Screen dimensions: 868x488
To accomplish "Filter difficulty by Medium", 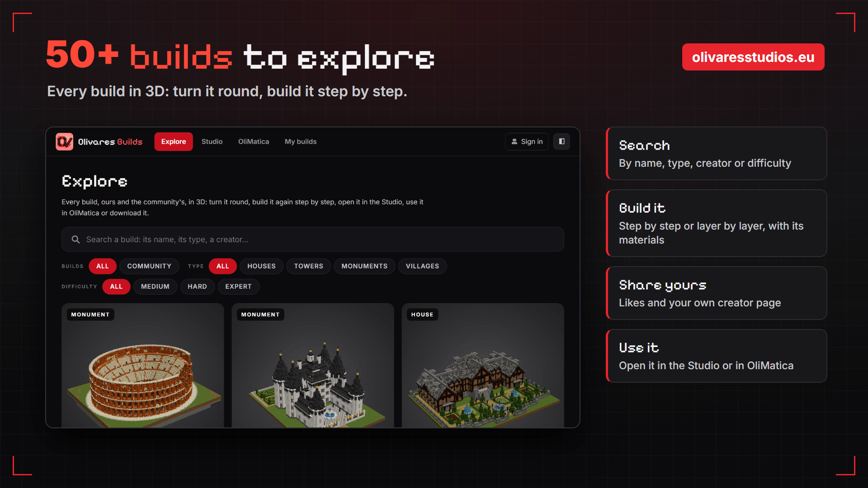I will tap(155, 286).
